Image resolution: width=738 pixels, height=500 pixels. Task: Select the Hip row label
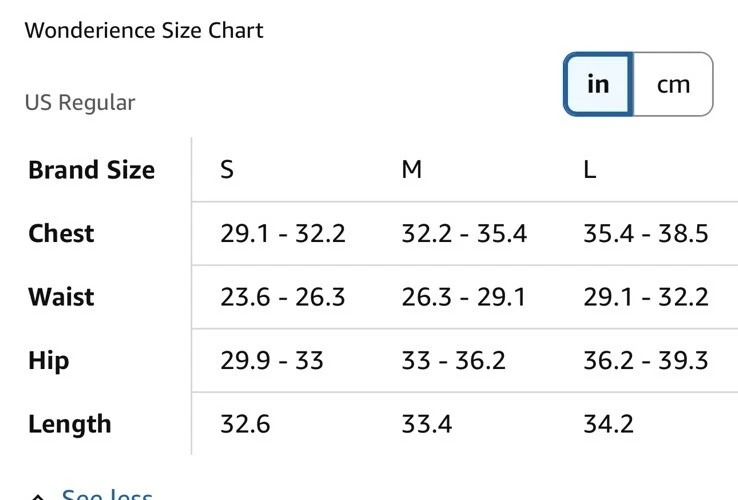(48, 360)
